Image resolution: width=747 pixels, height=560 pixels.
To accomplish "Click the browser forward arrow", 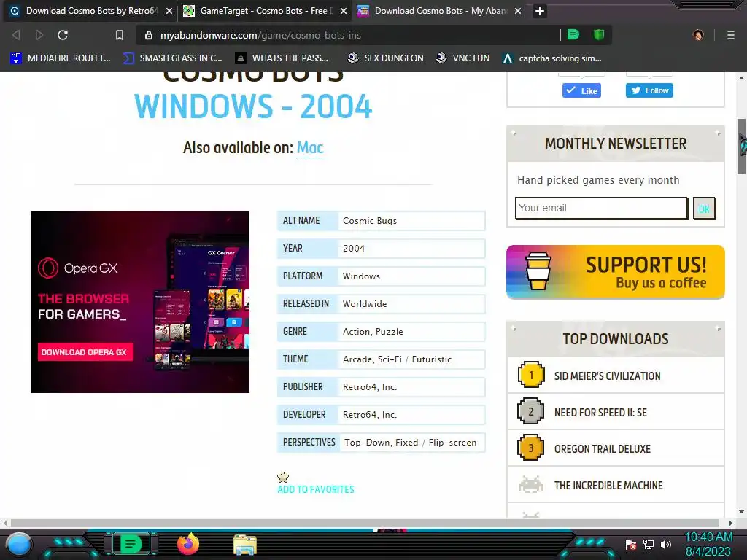I will (x=39, y=35).
